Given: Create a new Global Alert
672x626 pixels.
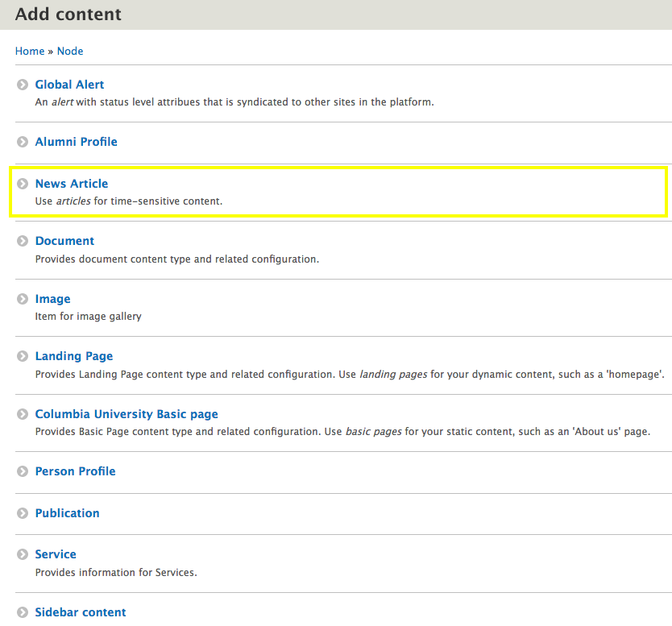Looking at the screenshot, I should pos(69,85).
